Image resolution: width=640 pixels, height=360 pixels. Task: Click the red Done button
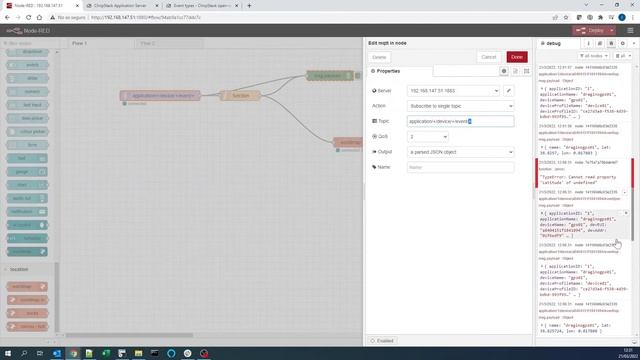coord(517,57)
